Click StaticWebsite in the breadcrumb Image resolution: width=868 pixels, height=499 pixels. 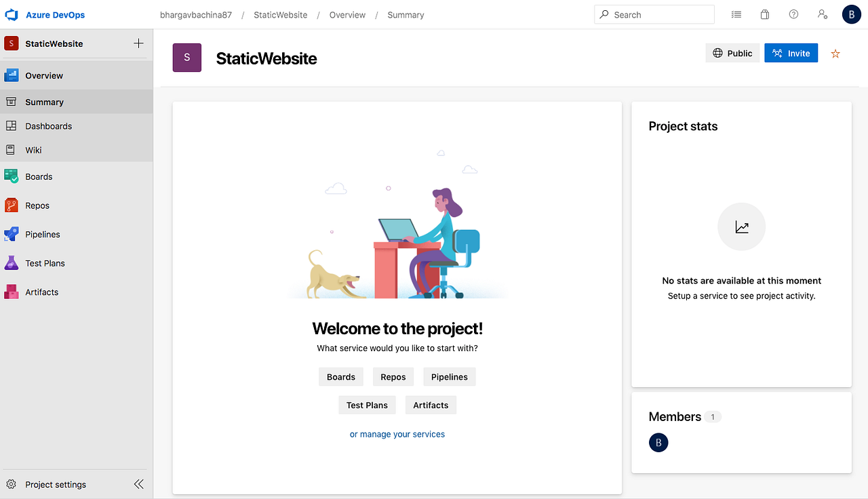pyautogui.click(x=281, y=15)
